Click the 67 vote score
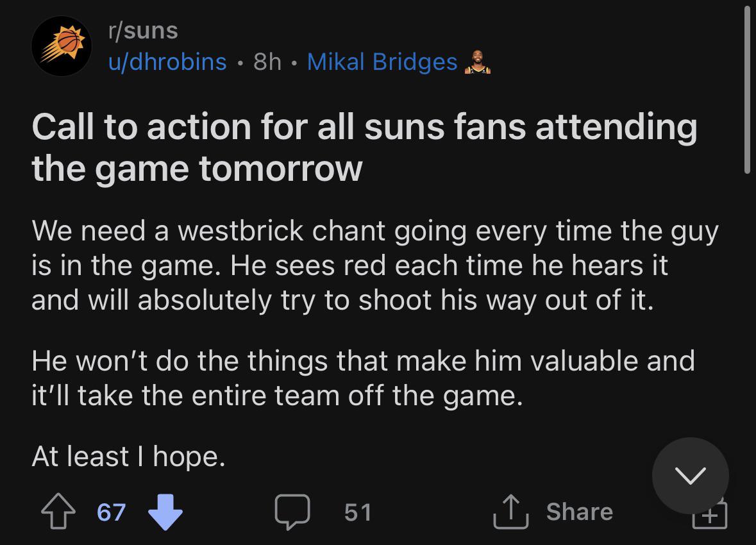 (x=112, y=512)
